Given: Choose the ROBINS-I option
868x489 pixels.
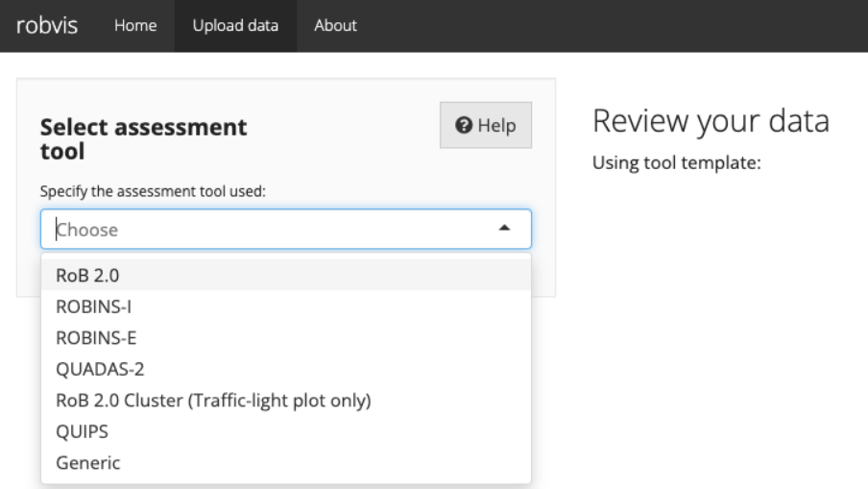Looking at the screenshot, I should 285,306.
